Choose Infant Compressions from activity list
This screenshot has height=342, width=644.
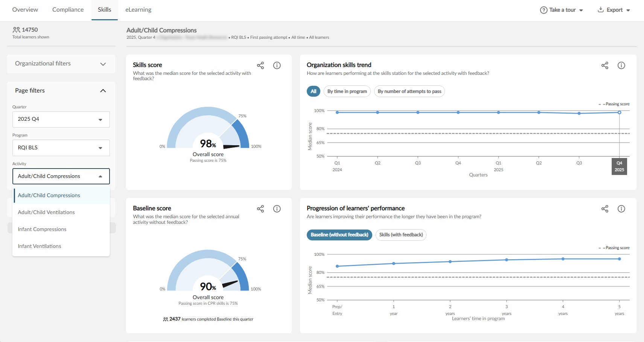[x=42, y=229]
